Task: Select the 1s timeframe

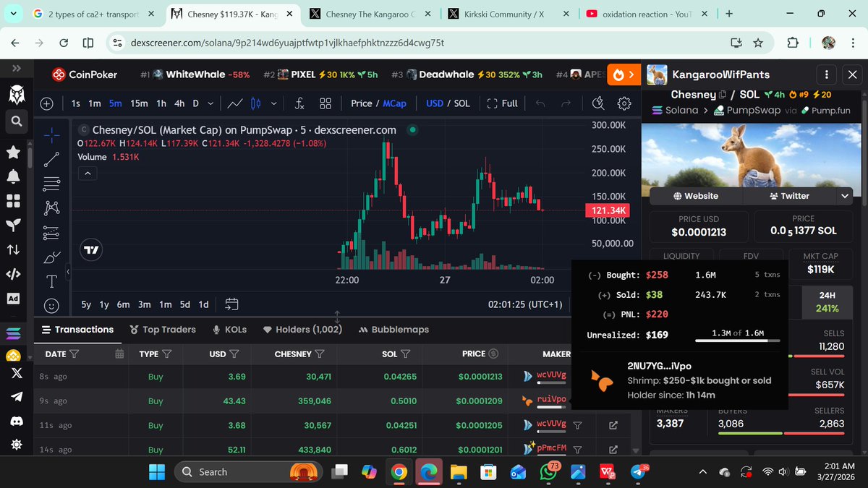Action: pos(76,103)
